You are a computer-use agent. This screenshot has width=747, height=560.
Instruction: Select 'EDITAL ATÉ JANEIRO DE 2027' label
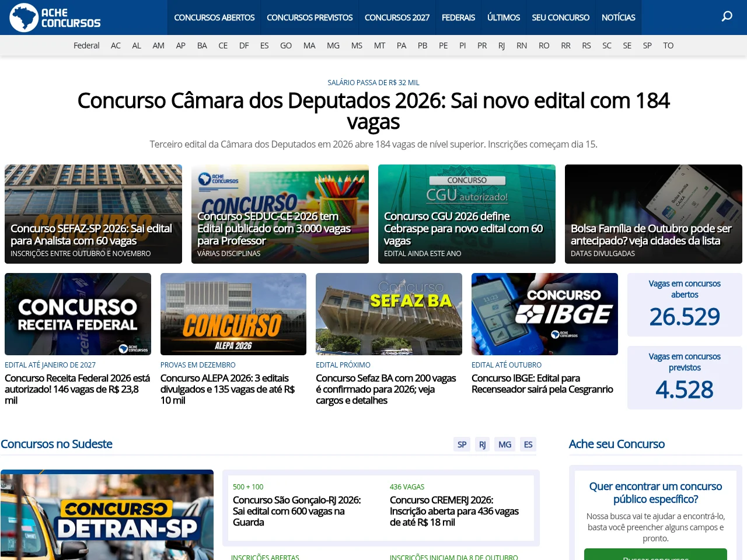(50, 365)
